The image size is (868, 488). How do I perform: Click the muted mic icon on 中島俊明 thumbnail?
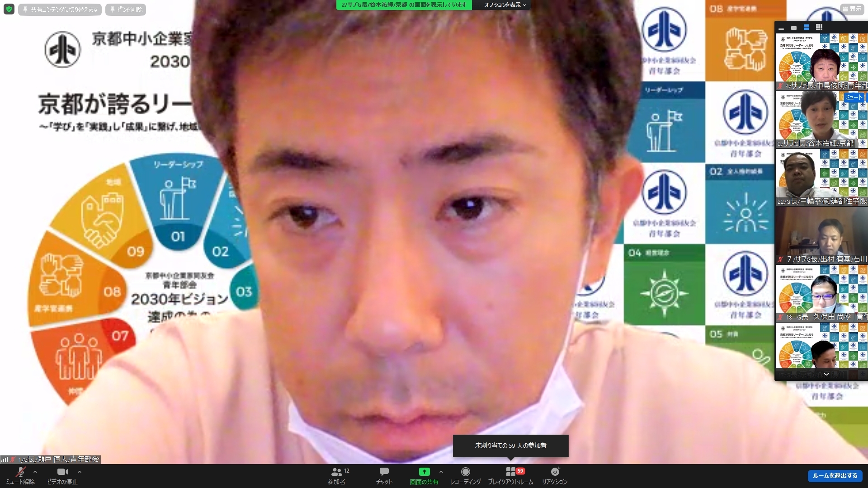780,85
